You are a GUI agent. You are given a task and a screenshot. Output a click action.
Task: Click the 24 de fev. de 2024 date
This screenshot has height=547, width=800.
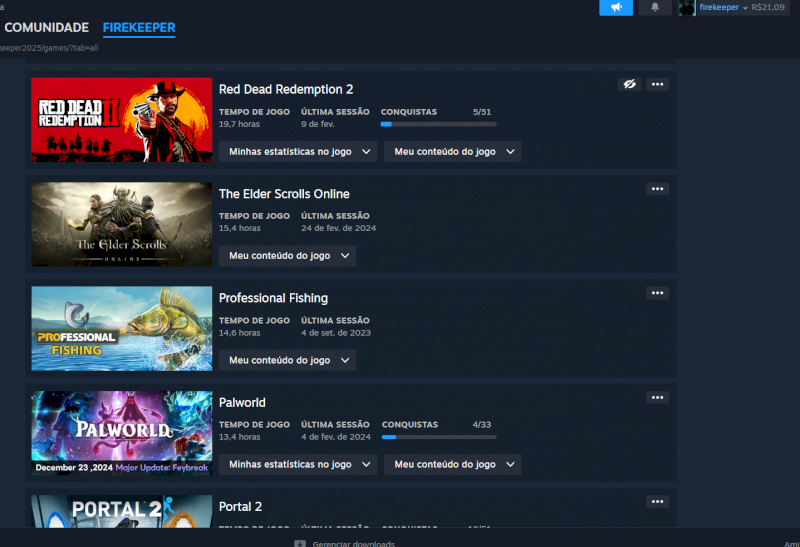(x=338, y=228)
